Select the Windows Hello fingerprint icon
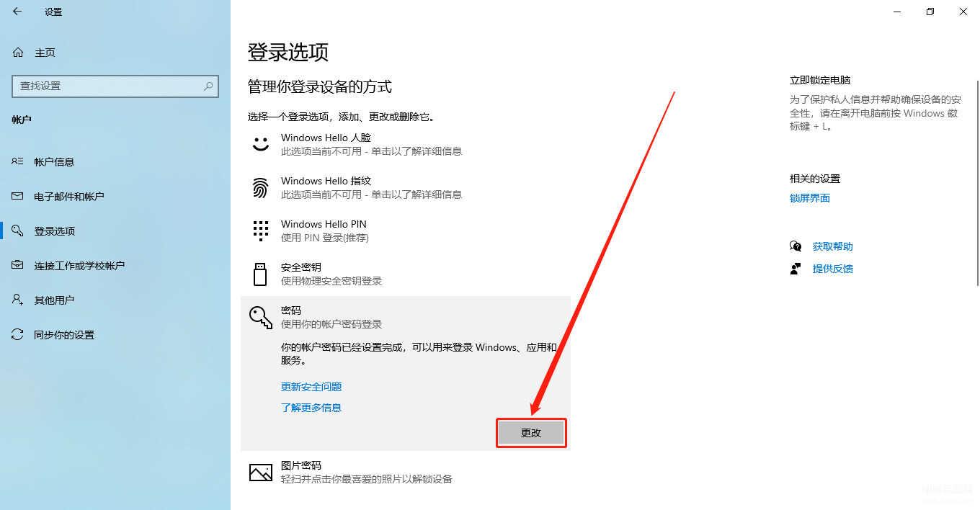The image size is (980, 510). [260, 187]
